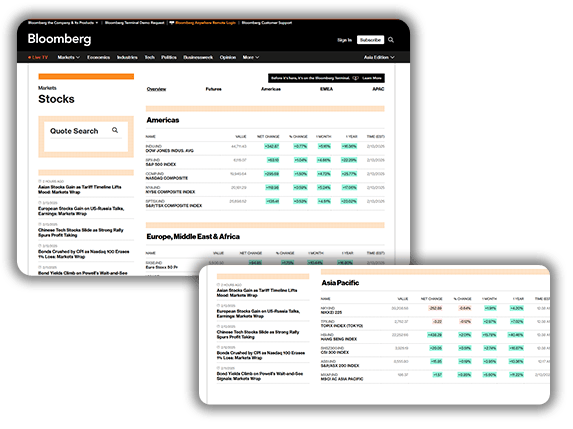Image resolution: width=573 pixels, height=429 pixels.
Task: Select the APAC tab
Action: pyautogui.click(x=378, y=89)
